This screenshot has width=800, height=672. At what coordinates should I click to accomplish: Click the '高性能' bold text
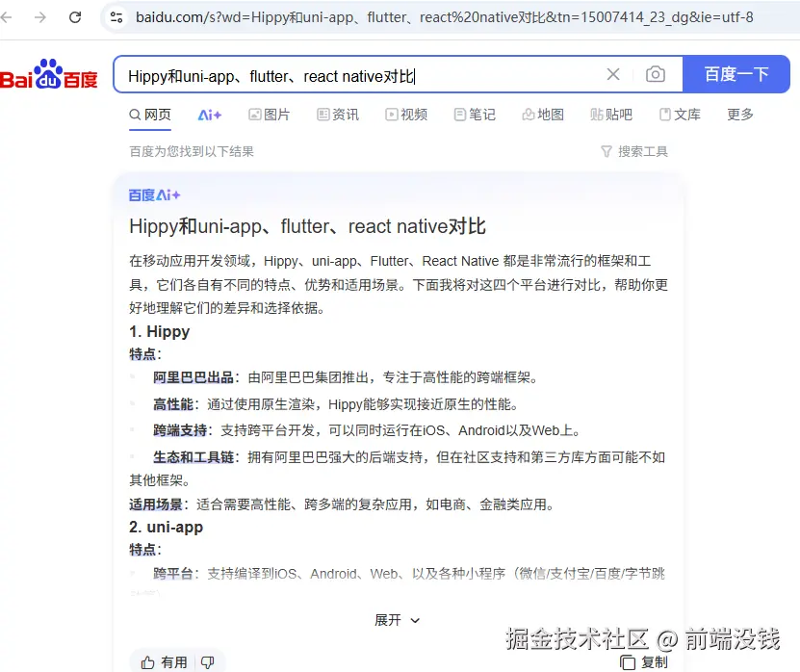coord(173,404)
